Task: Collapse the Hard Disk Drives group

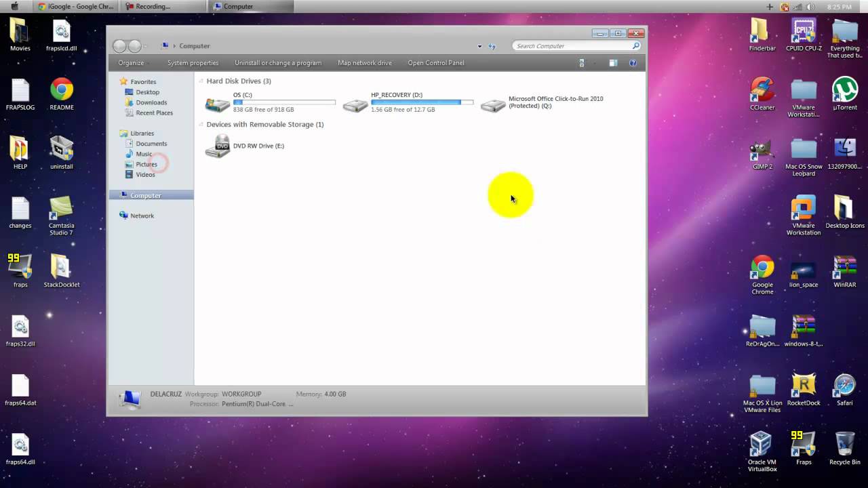Action: (x=201, y=81)
